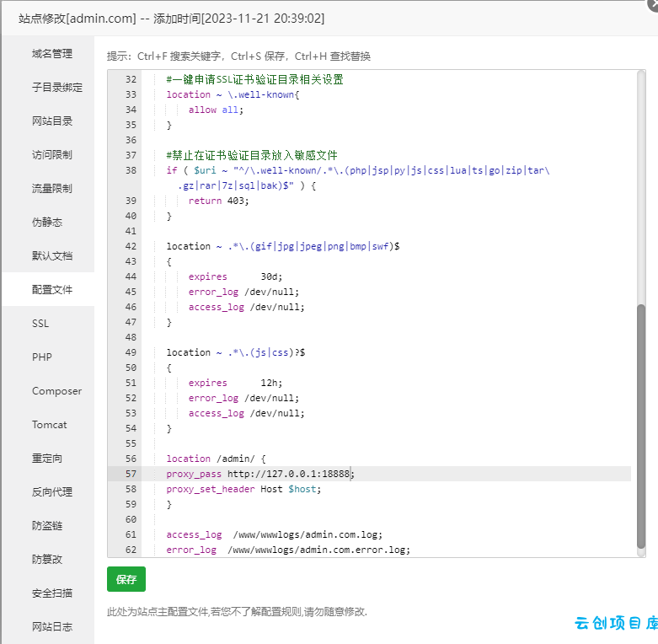The width and height of the screenshot is (658, 644).
Task: Click 'location /admin/ {' on line 56
Action: 216,459
